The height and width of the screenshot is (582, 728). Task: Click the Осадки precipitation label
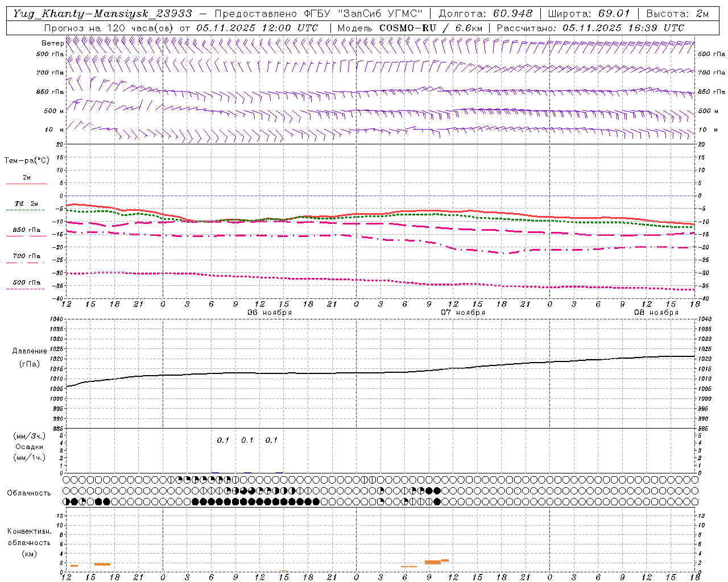tap(30, 447)
